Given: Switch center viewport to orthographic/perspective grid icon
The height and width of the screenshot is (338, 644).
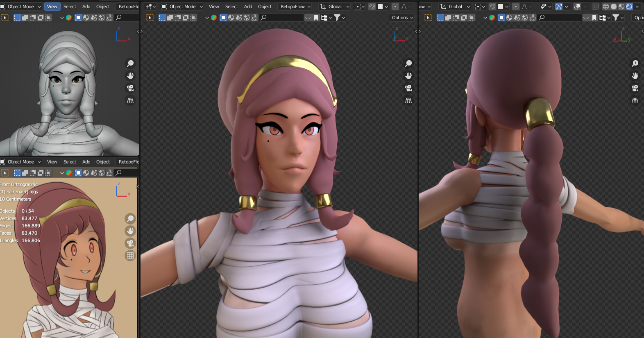Looking at the screenshot, I should [x=408, y=100].
